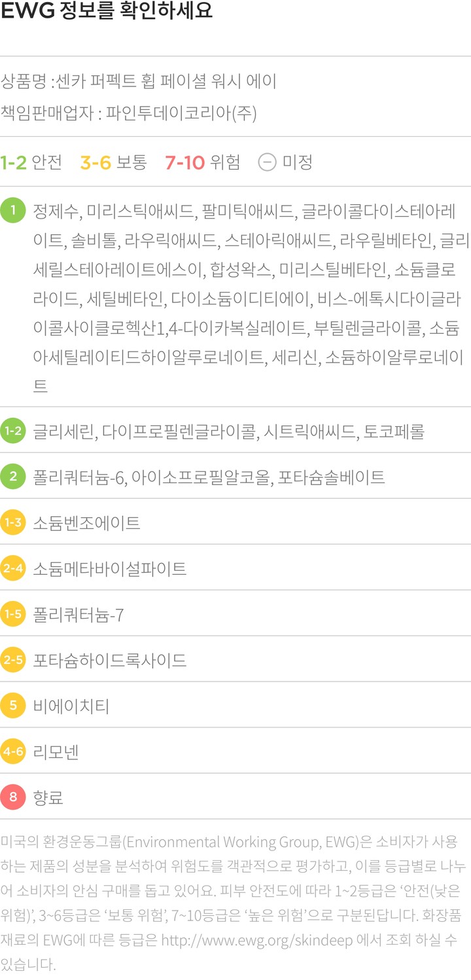Click the red grade 8 badge beside 향료
471x980 pixels.
(13, 797)
